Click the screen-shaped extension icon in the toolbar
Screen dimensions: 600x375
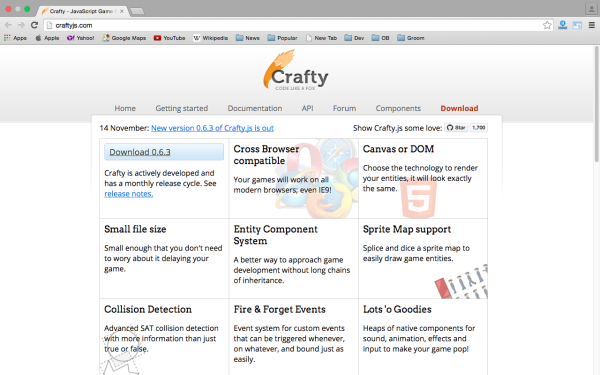tap(577, 25)
